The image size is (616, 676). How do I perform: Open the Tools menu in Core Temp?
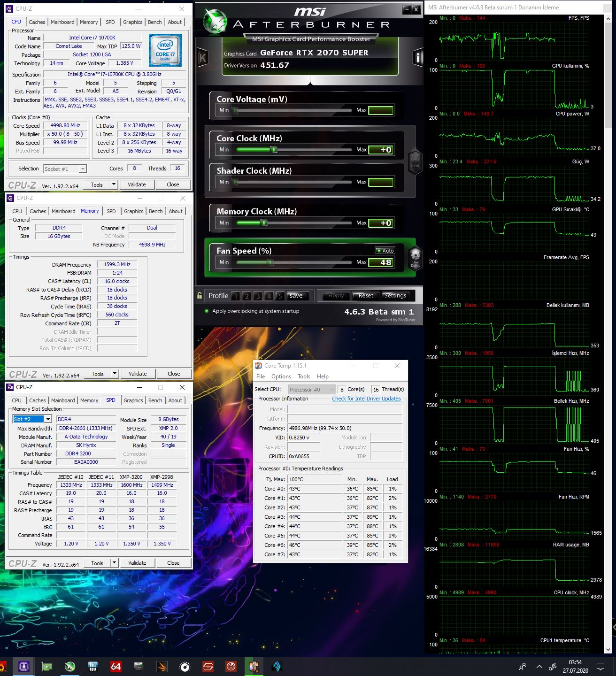[x=304, y=376]
